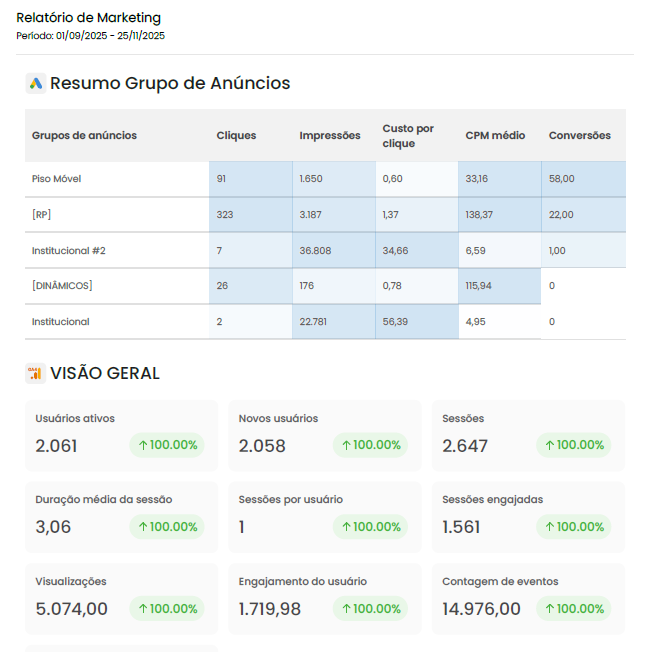Select the Piso Móvel ad group row
This screenshot has width=662, height=652.
pyautogui.click(x=57, y=179)
